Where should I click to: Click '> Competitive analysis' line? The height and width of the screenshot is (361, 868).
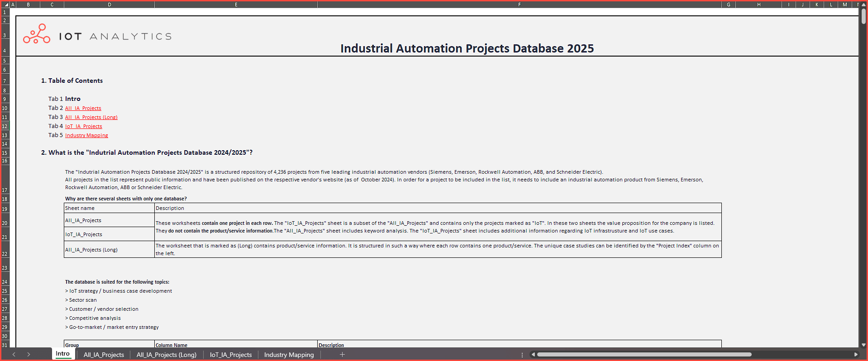pyautogui.click(x=93, y=318)
